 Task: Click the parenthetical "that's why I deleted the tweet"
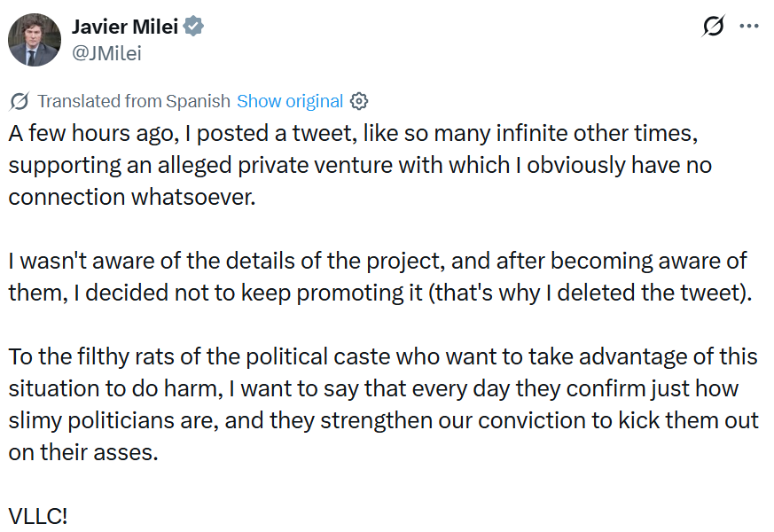tap(590, 293)
